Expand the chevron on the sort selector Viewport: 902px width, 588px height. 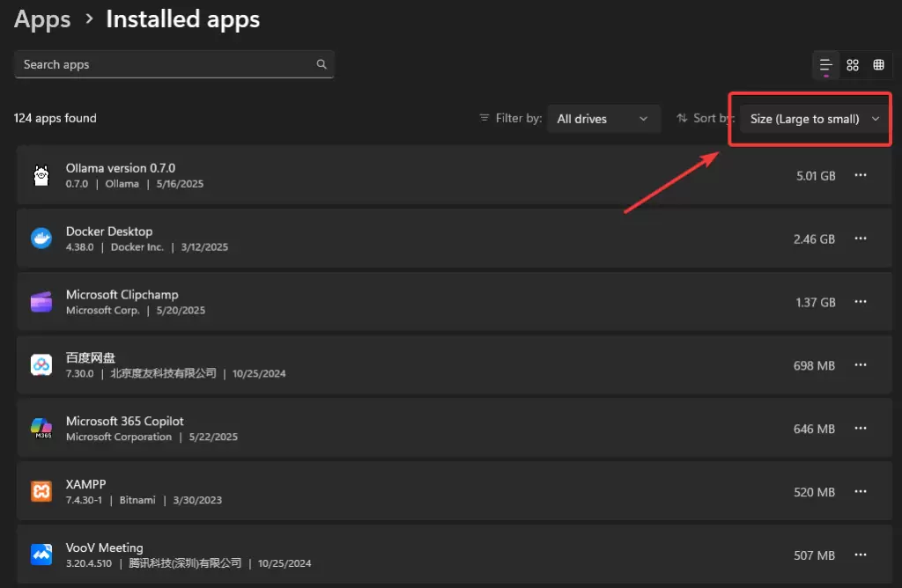[x=876, y=118]
